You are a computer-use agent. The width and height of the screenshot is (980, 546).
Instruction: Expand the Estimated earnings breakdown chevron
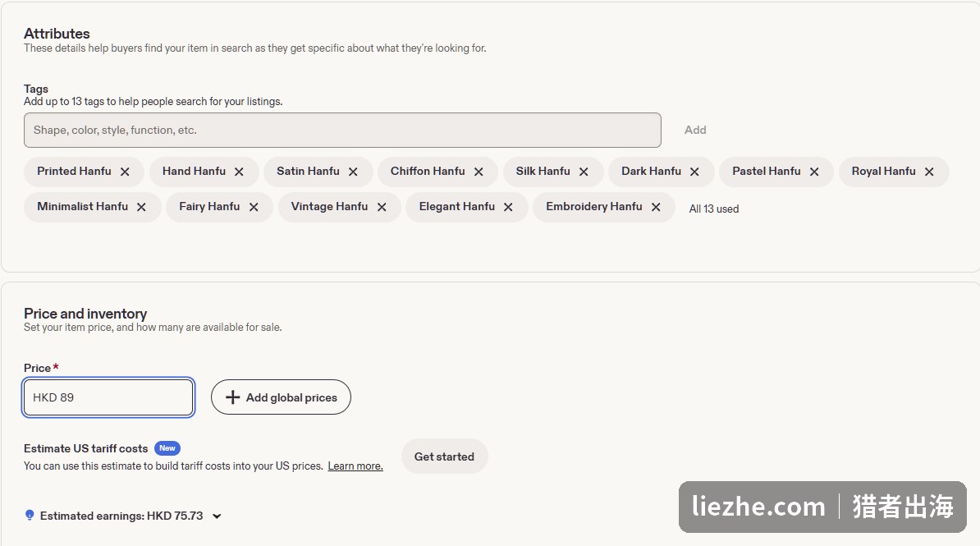click(x=217, y=516)
